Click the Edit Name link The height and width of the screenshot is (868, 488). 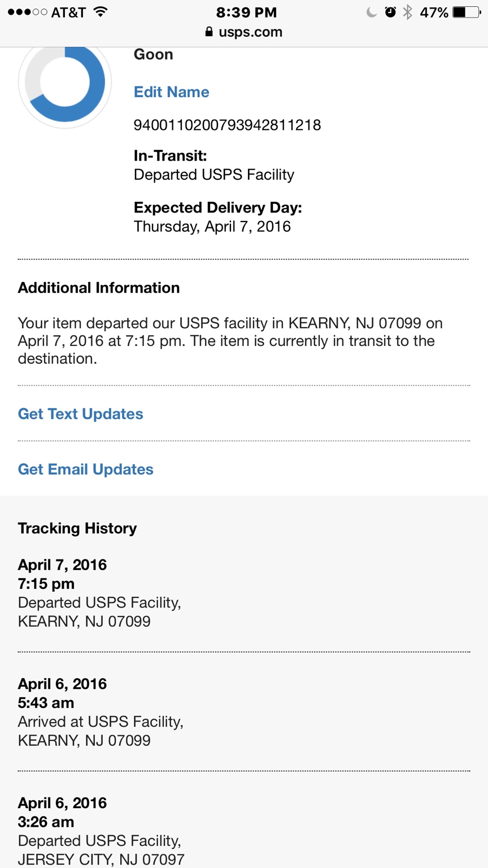[x=171, y=92]
